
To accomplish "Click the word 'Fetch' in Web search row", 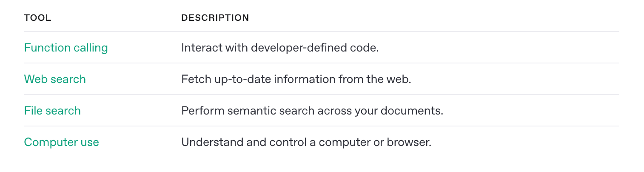I will click(x=196, y=79).
